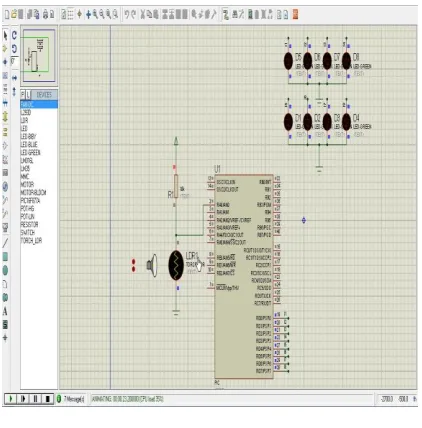Click the New Design file icon
Screen dimensions: 422x428
pos(7,15)
